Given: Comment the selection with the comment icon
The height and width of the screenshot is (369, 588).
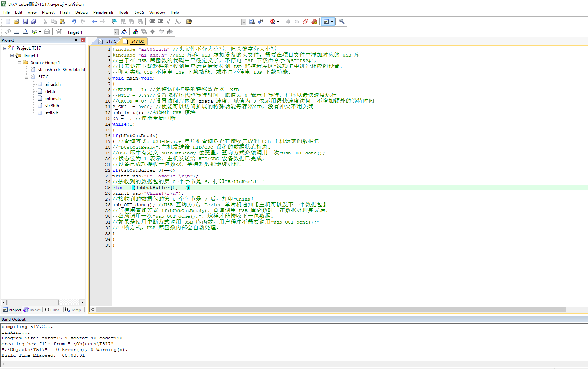Looking at the screenshot, I should (x=169, y=22).
